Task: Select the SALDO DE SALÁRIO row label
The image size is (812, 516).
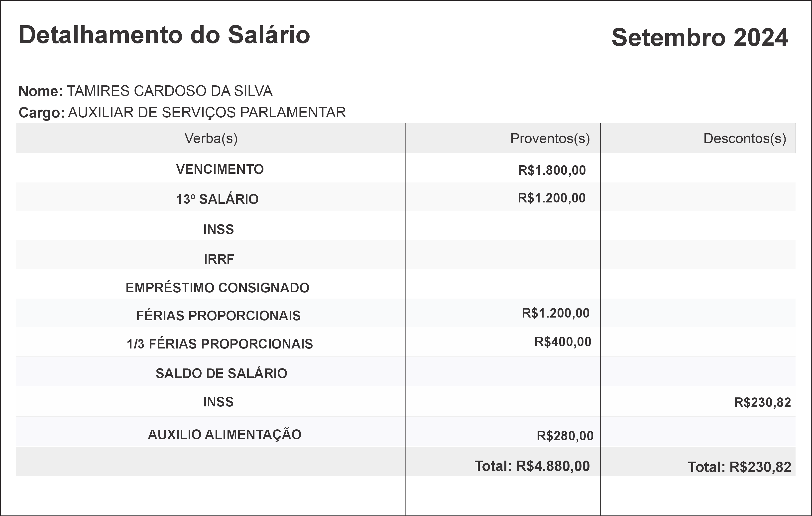Action: coord(221,373)
